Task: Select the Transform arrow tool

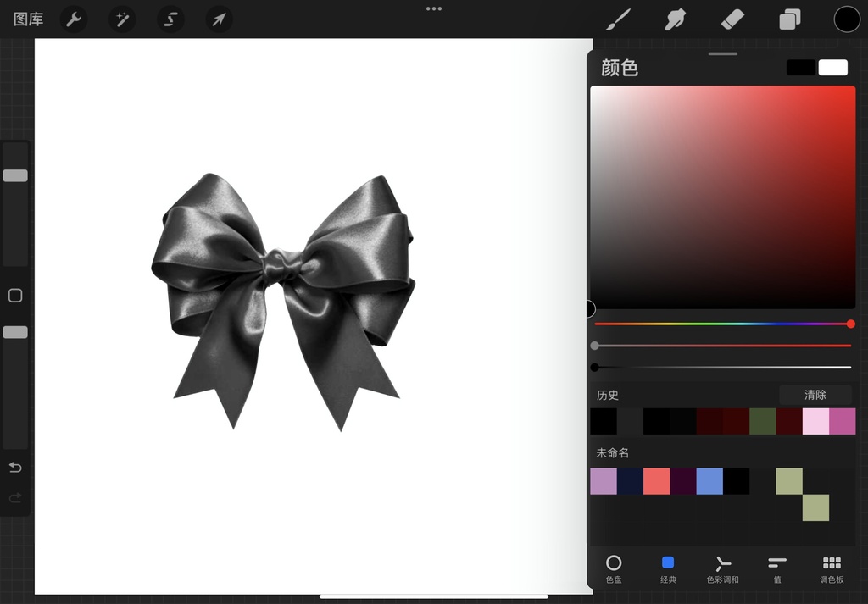Action: [x=218, y=19]
